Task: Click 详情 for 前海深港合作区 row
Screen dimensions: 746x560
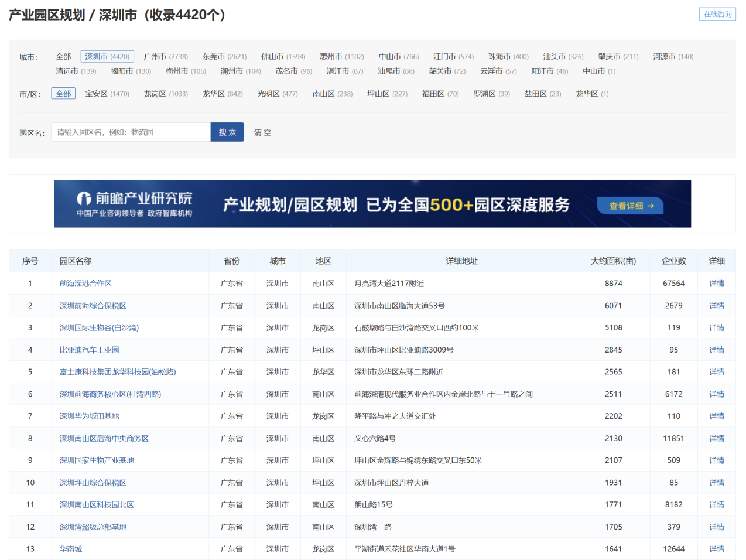Action: click(717, 284)
